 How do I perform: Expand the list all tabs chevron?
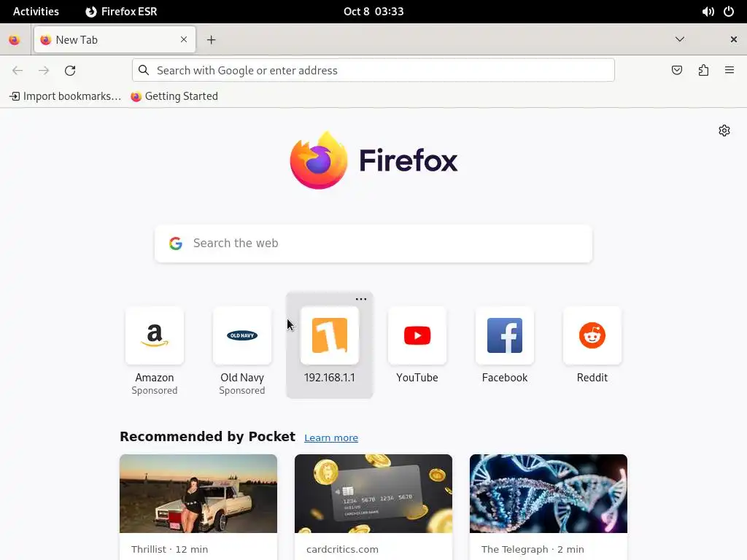[680, 39]
